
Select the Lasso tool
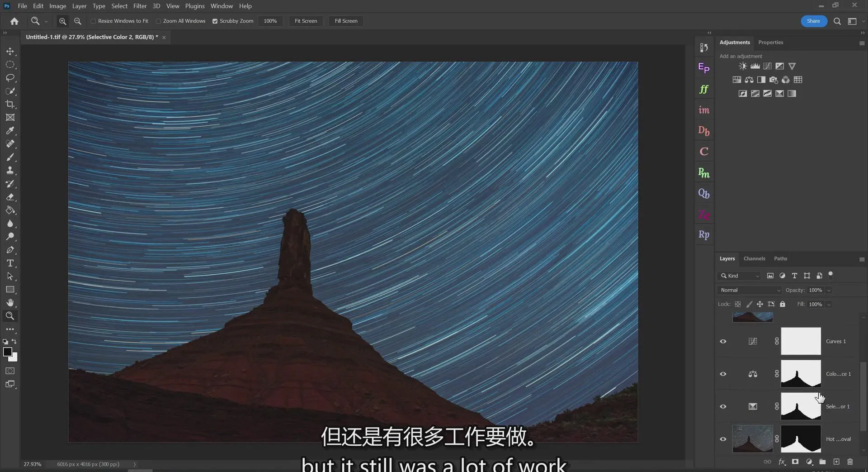click(x=10, y=78)
